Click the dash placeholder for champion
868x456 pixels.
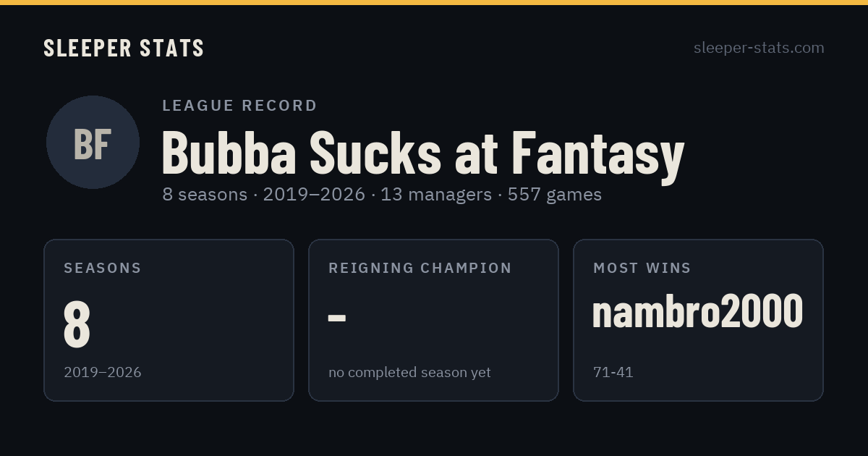(337, 318)
